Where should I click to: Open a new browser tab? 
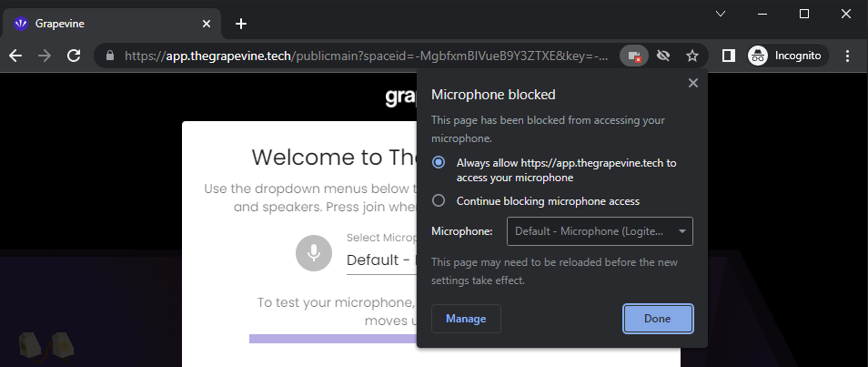click(241, 24)
